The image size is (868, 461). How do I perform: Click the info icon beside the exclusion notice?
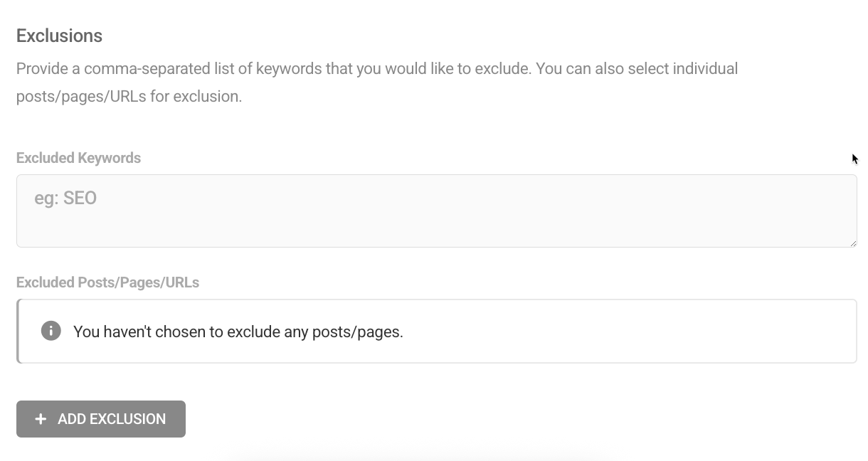(50, 331)
